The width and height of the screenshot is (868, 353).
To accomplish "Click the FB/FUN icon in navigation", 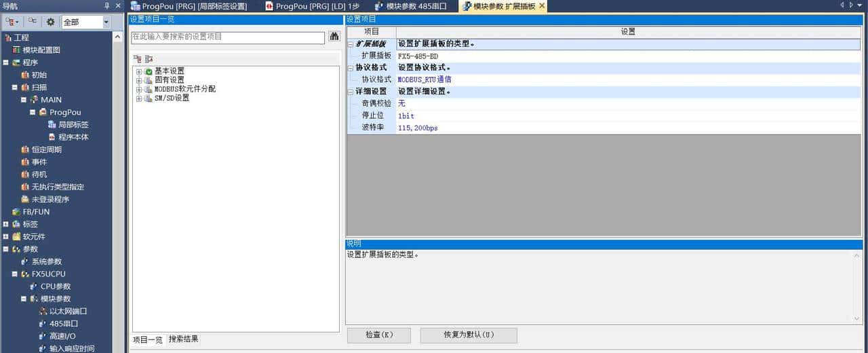I will (x=17, y=212).
